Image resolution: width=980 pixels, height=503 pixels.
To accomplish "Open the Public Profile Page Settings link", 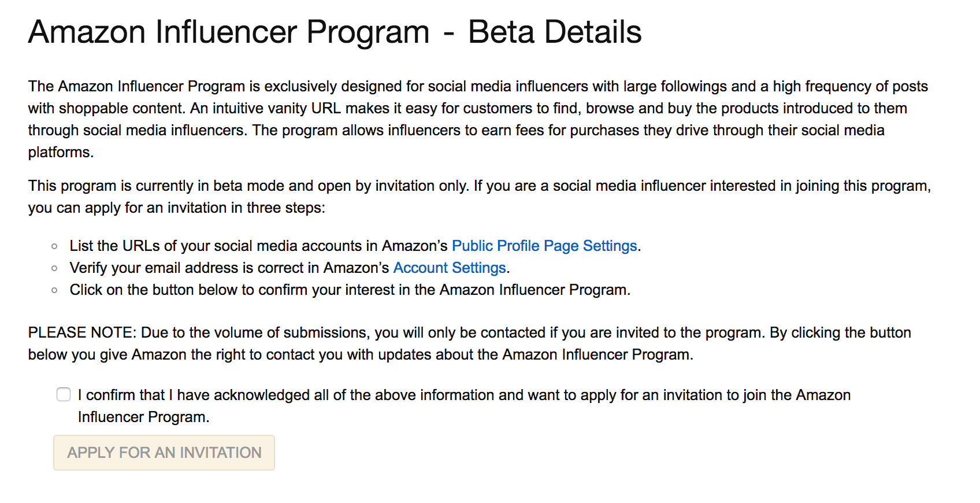I will [x=544, y=246].
